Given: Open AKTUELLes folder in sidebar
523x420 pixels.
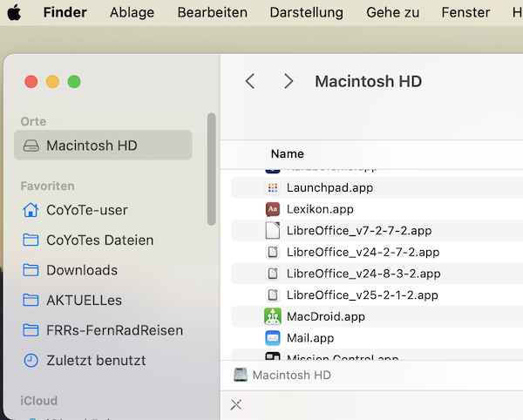Looking at the screenshot, I should coord(103,300).
